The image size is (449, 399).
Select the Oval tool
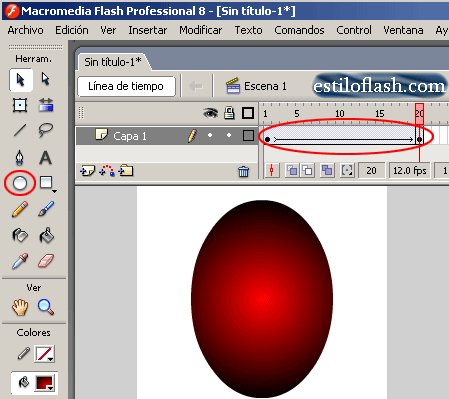coord(20,183)
